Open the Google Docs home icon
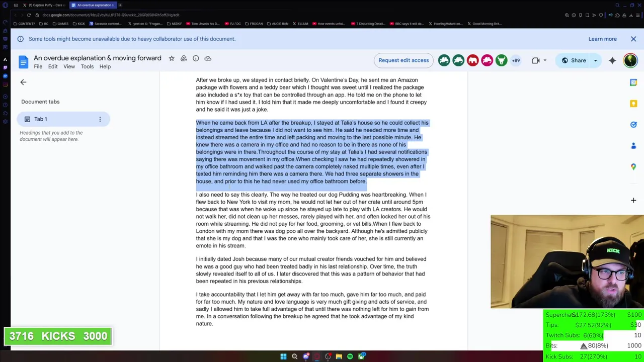Screen dimensions: 644x362 click(x=23, y=62)
